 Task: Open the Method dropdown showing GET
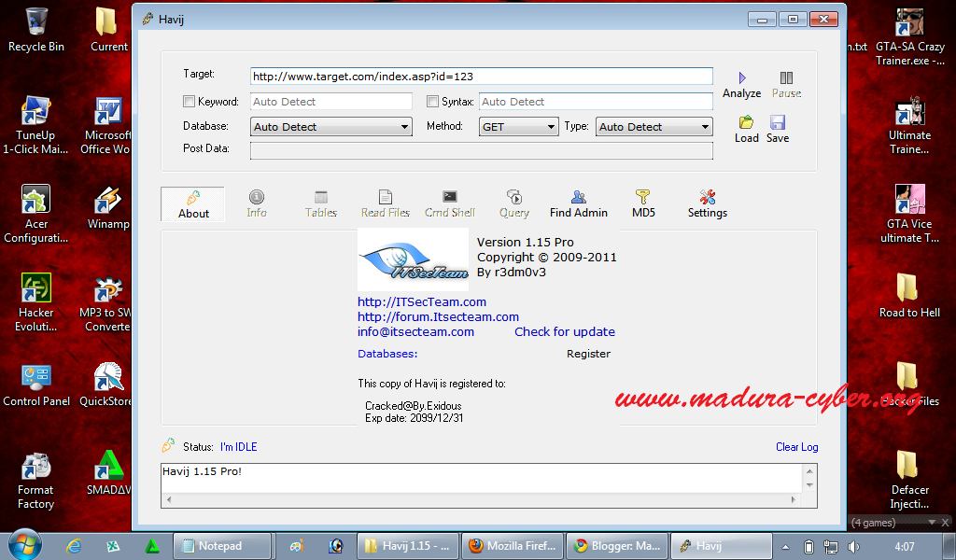pos(518,127)
